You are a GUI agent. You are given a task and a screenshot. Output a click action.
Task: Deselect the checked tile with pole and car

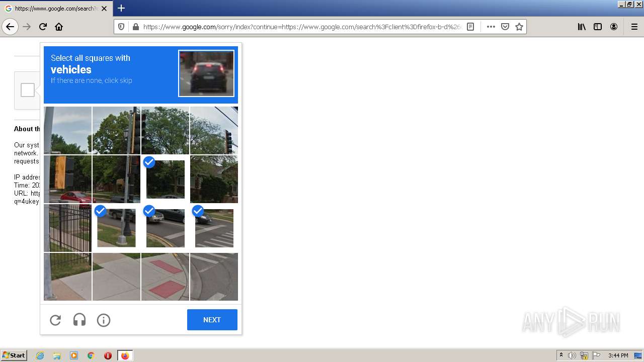tap(116, 228)
